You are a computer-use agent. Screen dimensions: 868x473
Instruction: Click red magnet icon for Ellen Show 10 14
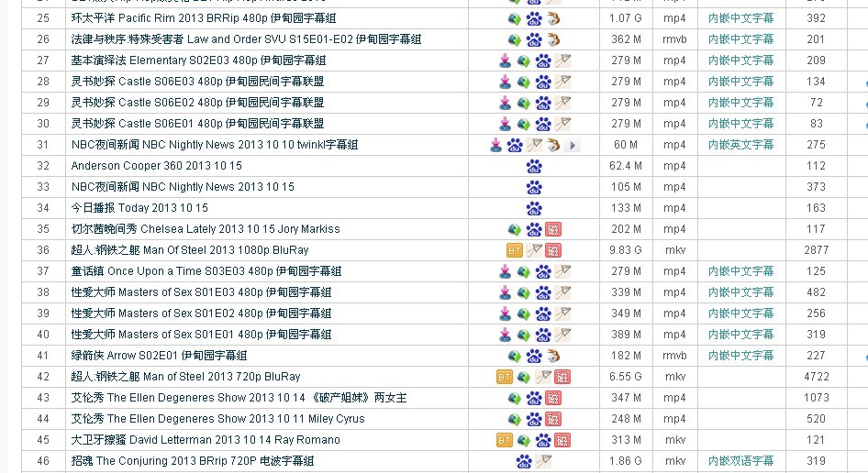(553, 398)
